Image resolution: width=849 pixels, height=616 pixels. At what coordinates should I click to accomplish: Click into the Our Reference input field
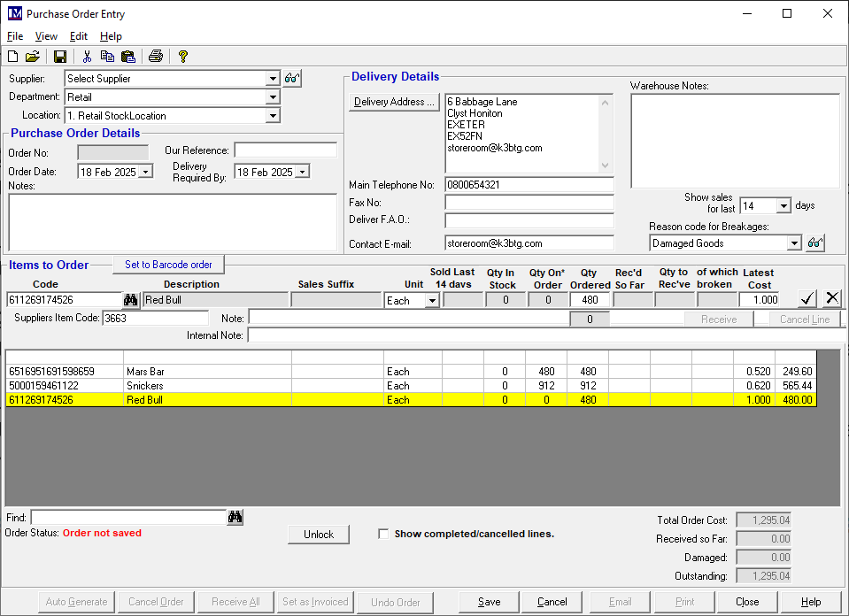(x=285, y=150)
